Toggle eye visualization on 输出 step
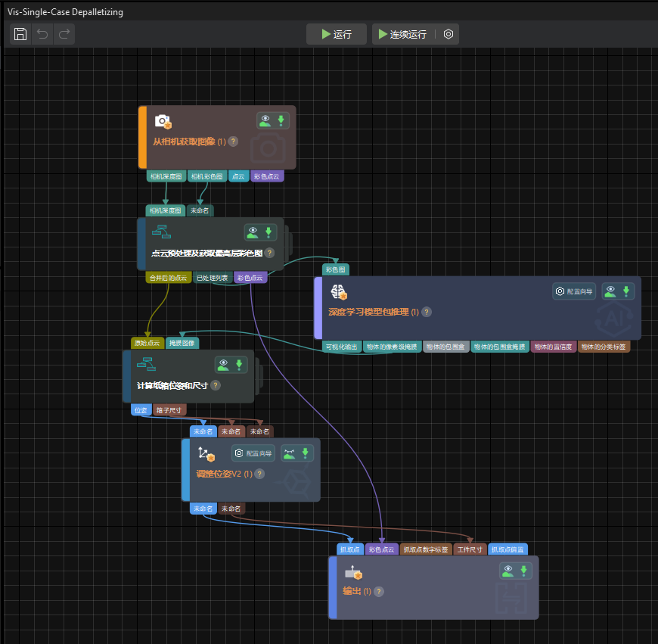Image resolution: width=658 pixels, height=644 pixels. click(507, 571)
